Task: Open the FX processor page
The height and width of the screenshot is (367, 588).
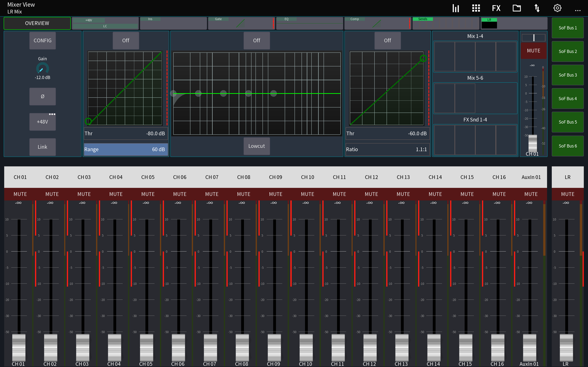Action: click(496, 8)
